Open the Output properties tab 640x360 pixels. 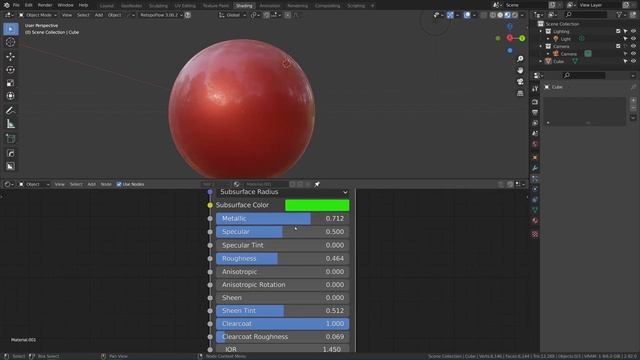(x=535, y=112)
